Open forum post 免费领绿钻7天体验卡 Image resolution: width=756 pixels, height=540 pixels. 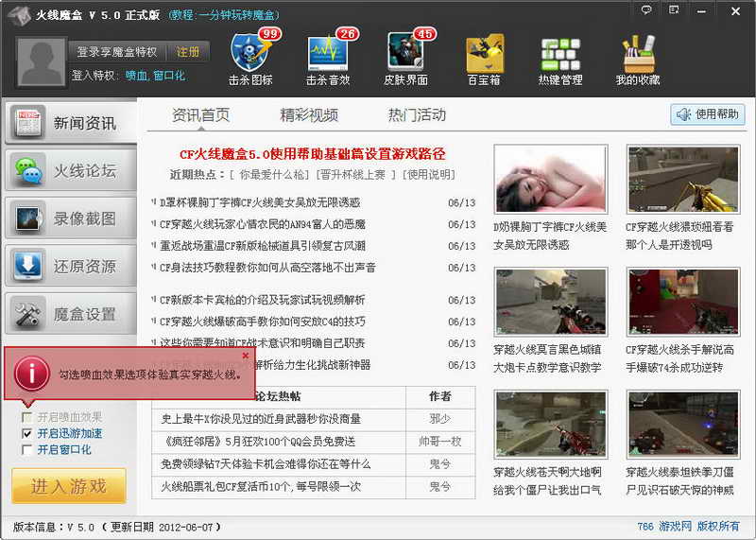point(266,463)
